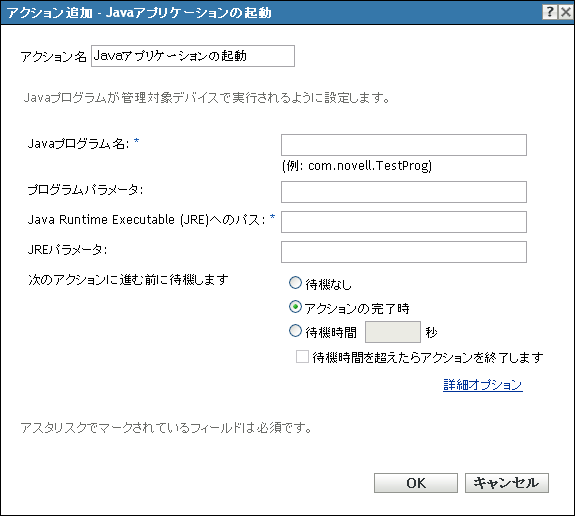
Task: Enable the 待機時間を超えたらアクションを終了します checkbox
Action: click(302, 356)
